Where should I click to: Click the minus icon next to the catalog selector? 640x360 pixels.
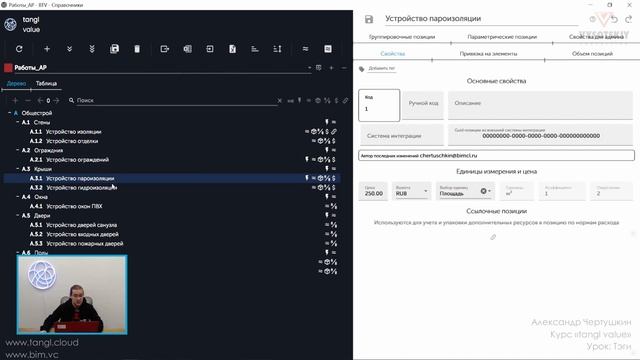tap(344, 68)
